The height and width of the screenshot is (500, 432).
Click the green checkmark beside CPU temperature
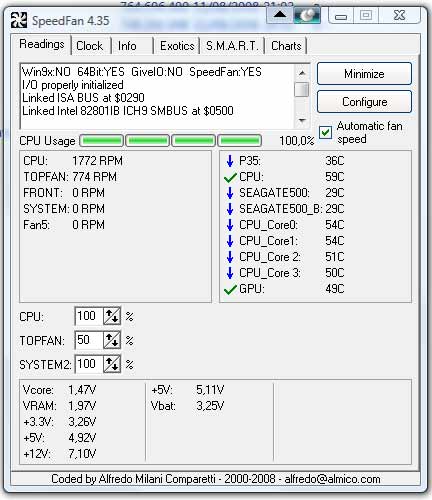[x=230, y=177]
